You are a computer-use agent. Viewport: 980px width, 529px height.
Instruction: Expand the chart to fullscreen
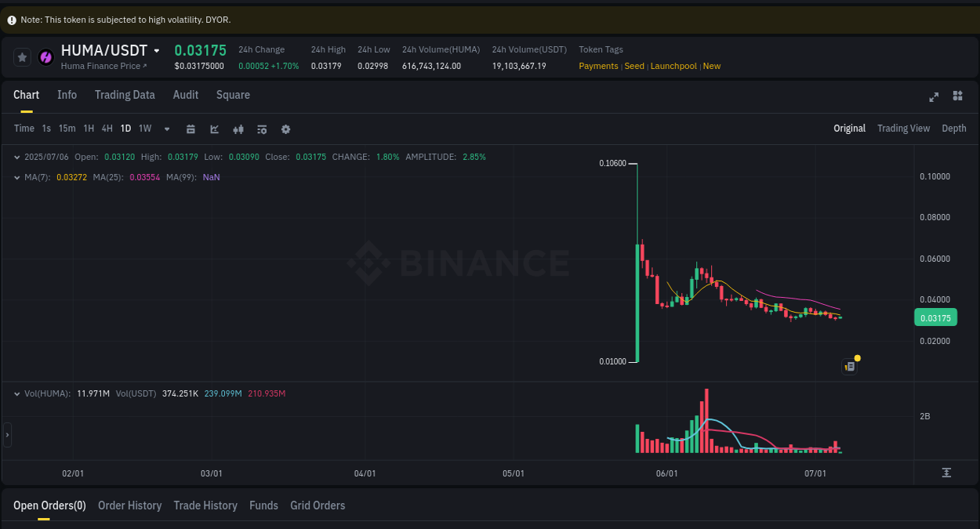(934, 96)
